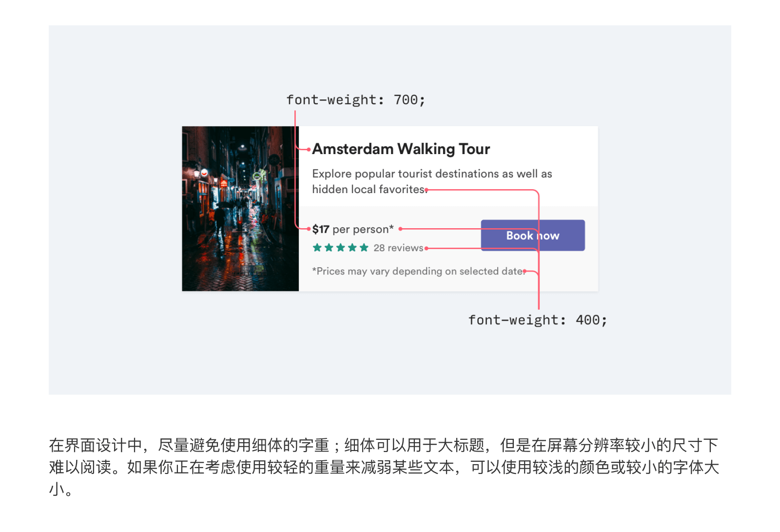This screenshot has width=780, height=532.
Task: Select the third green rating star
Action: (341, 248)
